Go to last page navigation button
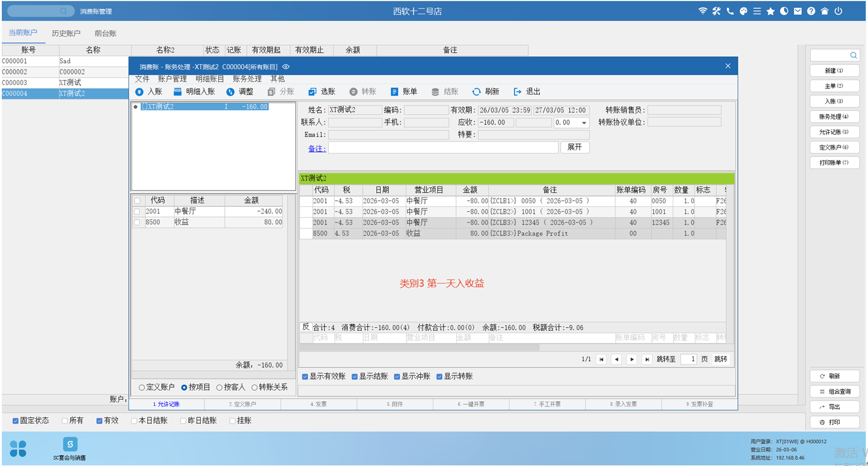Screen dimensions: 868x466 [647, 359]
